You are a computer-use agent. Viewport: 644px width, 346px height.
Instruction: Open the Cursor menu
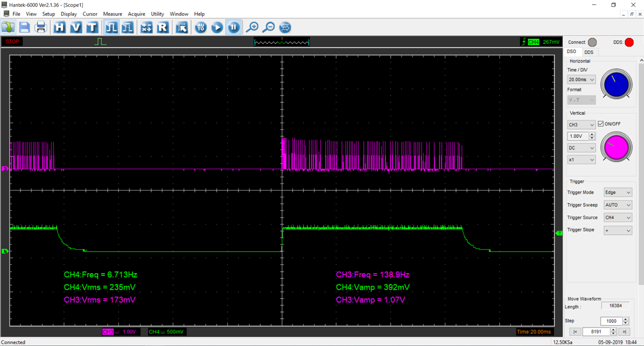pos(90,14)
